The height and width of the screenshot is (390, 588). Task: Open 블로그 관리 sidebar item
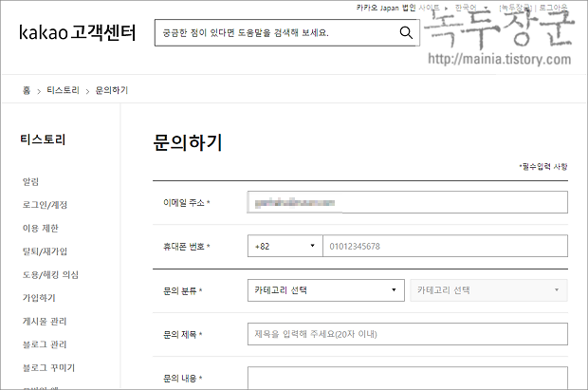[45, 344]
